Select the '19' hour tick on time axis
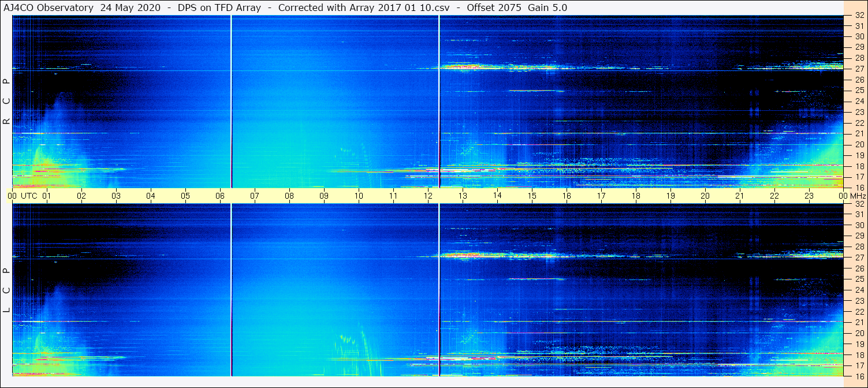Image resolution: width=868 pixels, height=388 pixels. tap(670, 196)
